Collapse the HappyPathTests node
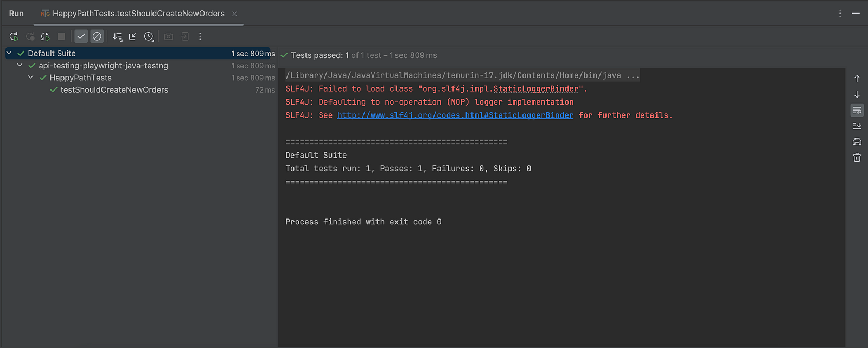This screenshot has width=868, height=348. coord(31,78)
